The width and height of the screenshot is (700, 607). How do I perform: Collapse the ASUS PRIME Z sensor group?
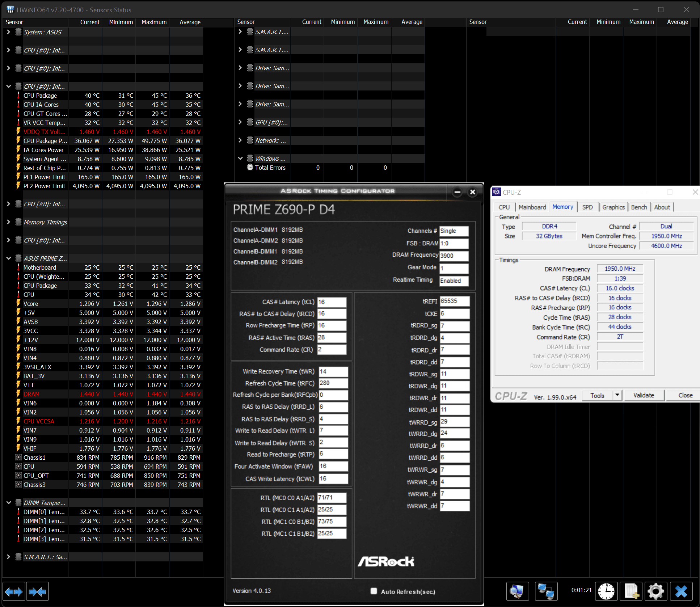tap(8, 258)
